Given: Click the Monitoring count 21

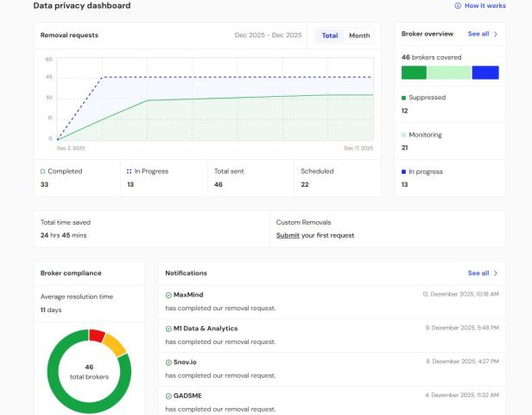Looking at the screenshot, I should [404, 148].
